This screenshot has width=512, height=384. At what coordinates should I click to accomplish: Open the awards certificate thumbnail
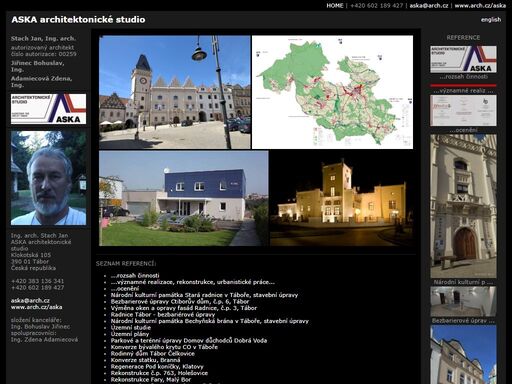click(463, 110)
